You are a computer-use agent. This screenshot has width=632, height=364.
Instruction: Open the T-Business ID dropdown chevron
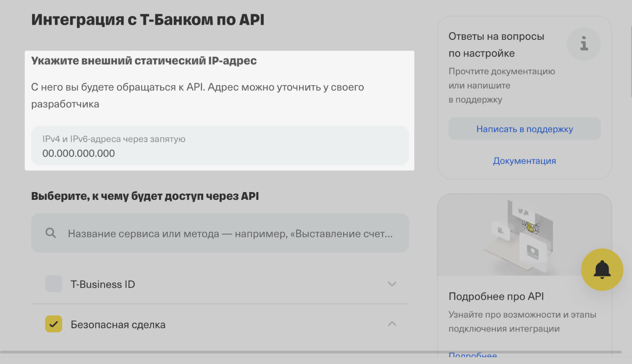(392, 284)
